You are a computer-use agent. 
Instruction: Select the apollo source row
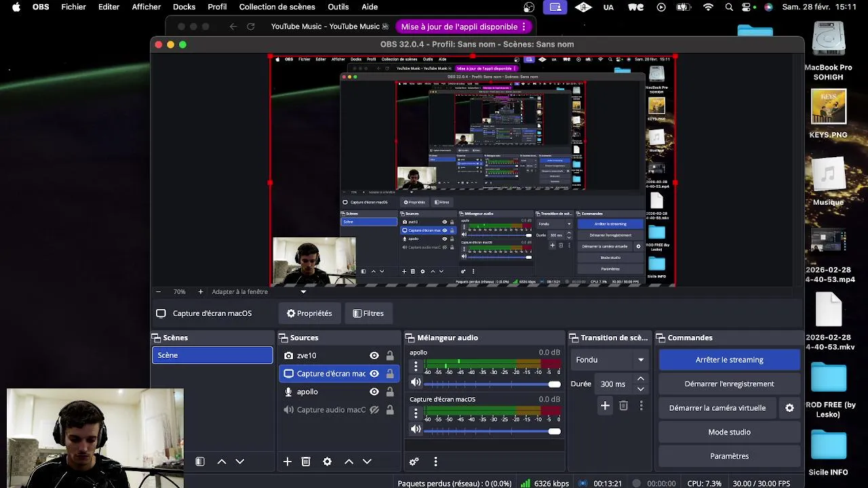tap(339, 392)
